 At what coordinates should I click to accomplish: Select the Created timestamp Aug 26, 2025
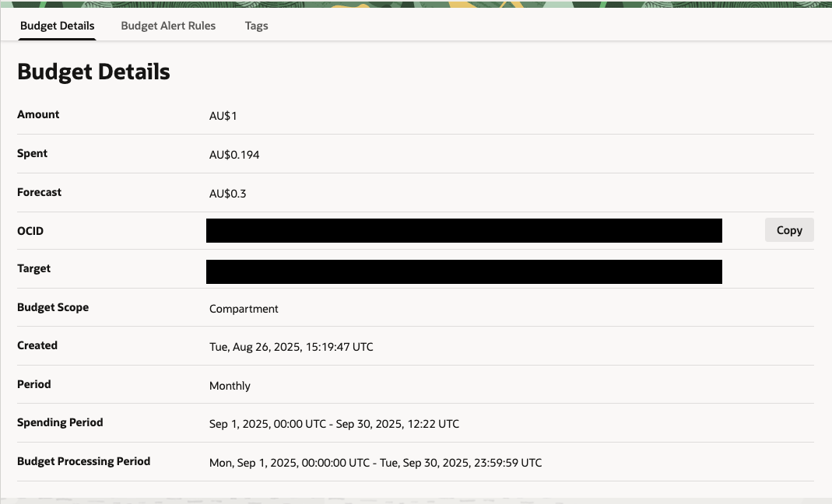coord(291,347)
